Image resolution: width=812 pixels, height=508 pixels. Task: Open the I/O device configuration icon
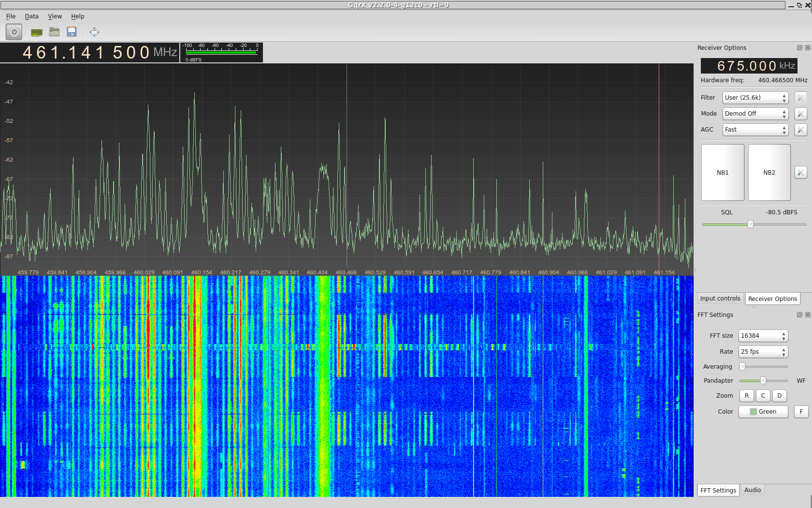(x=36, y=32)
